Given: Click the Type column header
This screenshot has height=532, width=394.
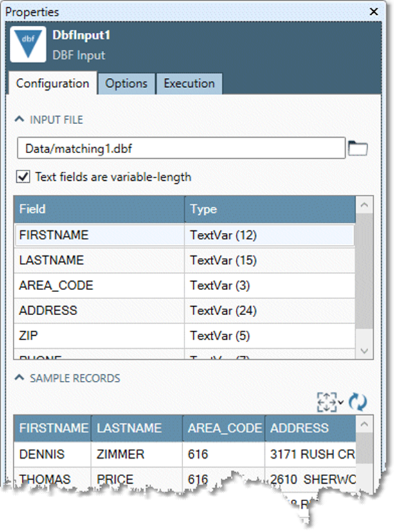Looking at the screenshot, I should 269,209.
